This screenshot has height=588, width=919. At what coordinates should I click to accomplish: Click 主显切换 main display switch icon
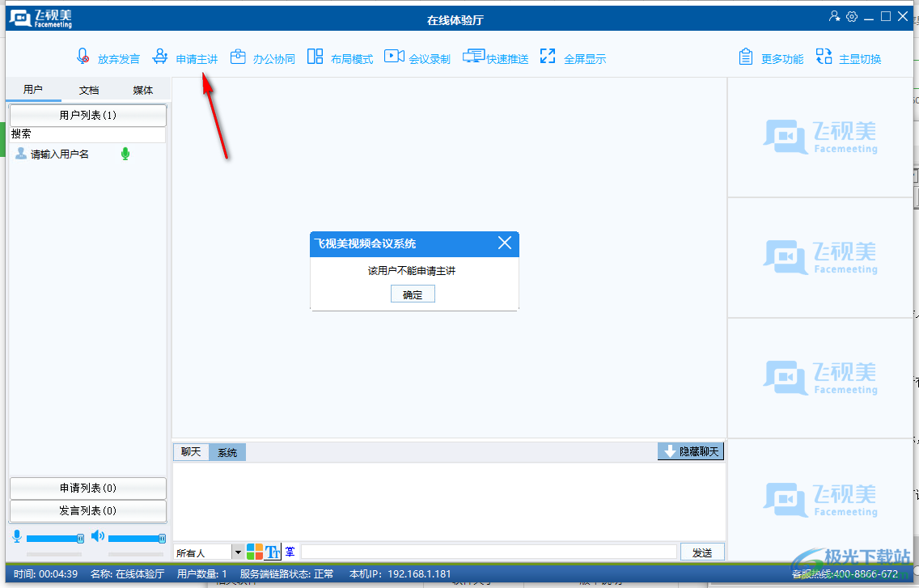click(x=824, y=57)
